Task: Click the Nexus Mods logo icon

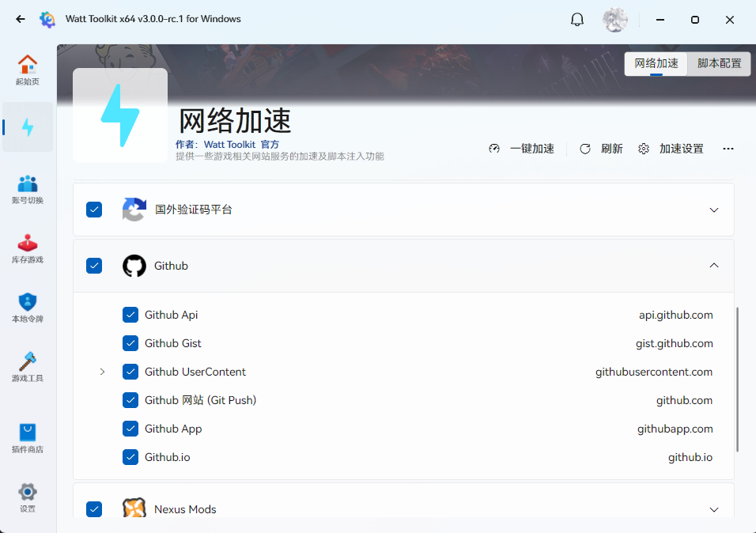Action: click(134, 508)
